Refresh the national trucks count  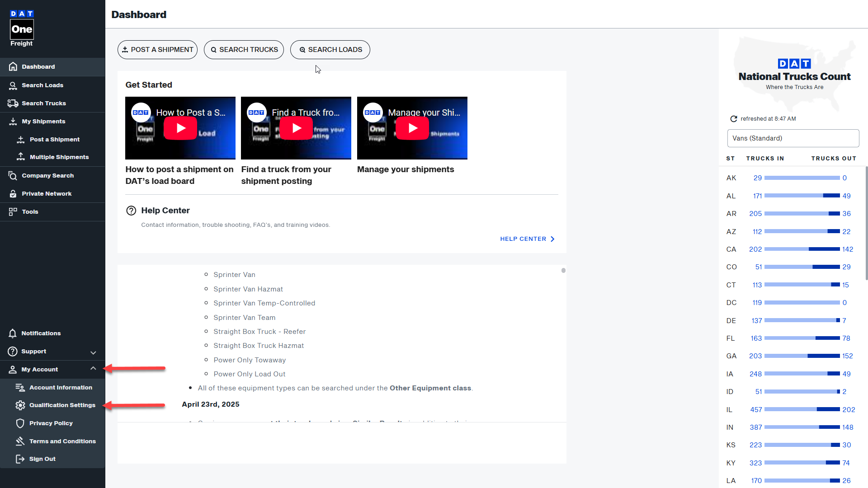(734, 119)
